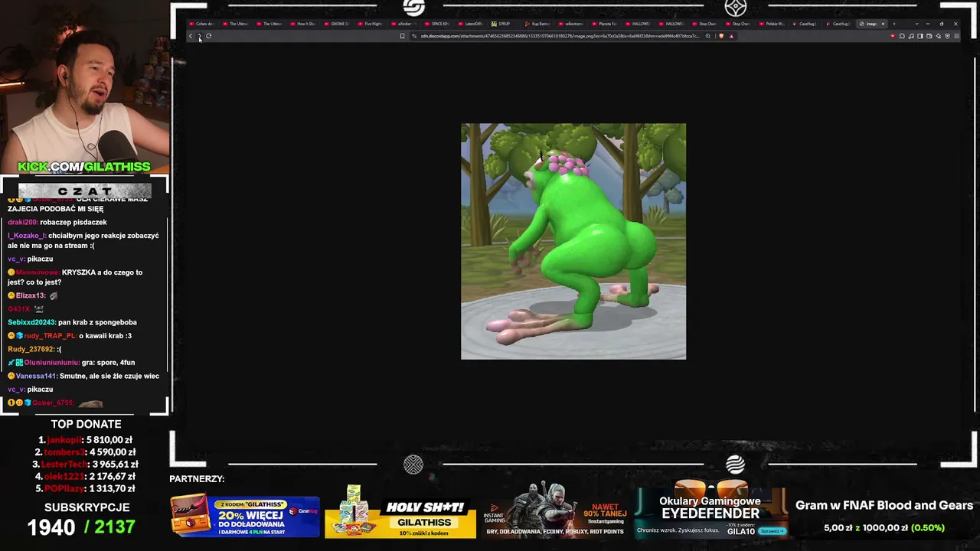980x551 pixels.
Task: Click the KICK.COM/GILATHISS overlay text
Action: click(84, 167)
